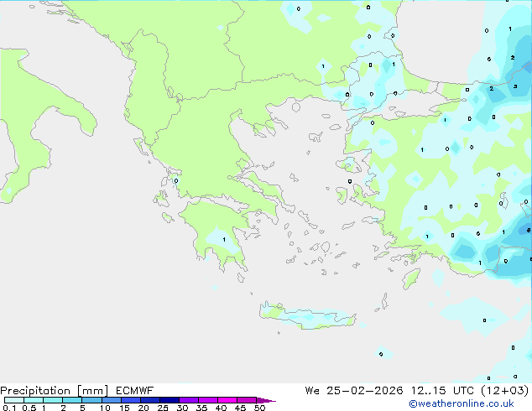Screen dimensions: 532x411
Task: Select the legend swatch between 2 and 5
Action: pyautogui.click(x=72, y=400)
